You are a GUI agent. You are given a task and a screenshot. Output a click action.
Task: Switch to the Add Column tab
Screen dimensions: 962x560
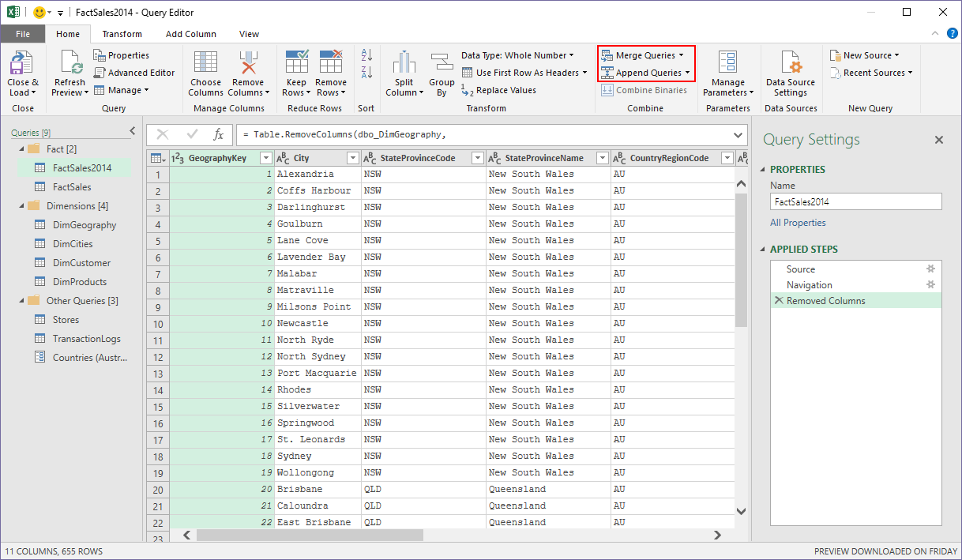click(x=191, y=34)
